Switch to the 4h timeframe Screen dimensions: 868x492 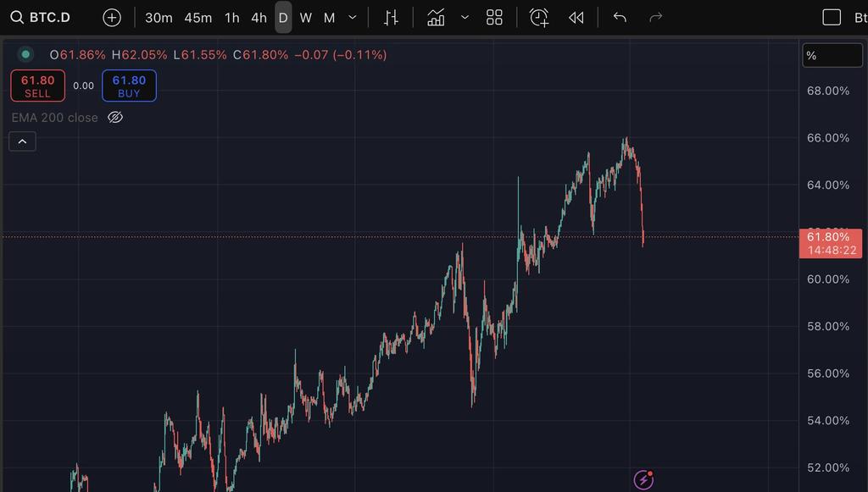point(259,18)
